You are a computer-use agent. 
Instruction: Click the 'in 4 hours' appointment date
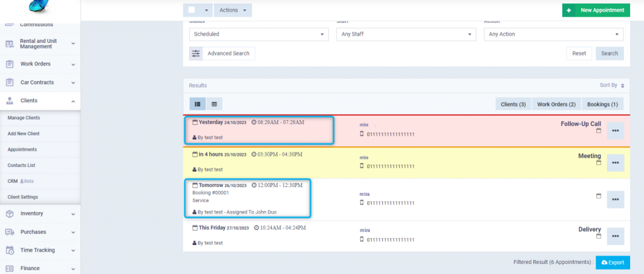tap(219, 155)
